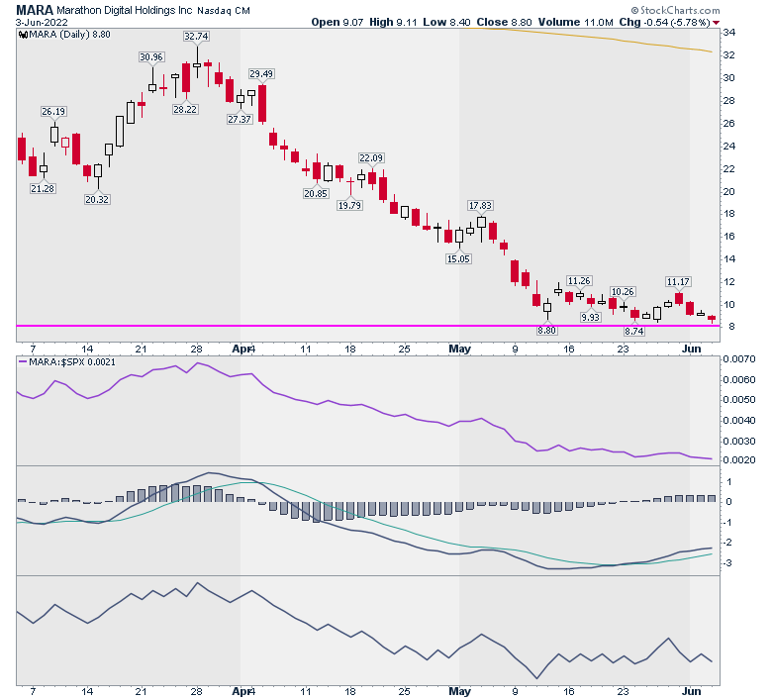
Task: Click the Nasdaq CM exchange label
Action: (x=224, y=10)
